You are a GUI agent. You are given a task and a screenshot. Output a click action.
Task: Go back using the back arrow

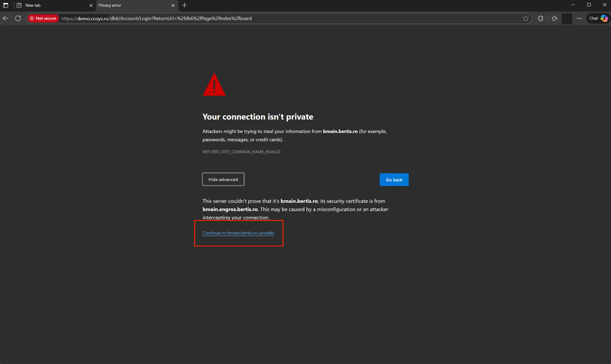(6, 18)
